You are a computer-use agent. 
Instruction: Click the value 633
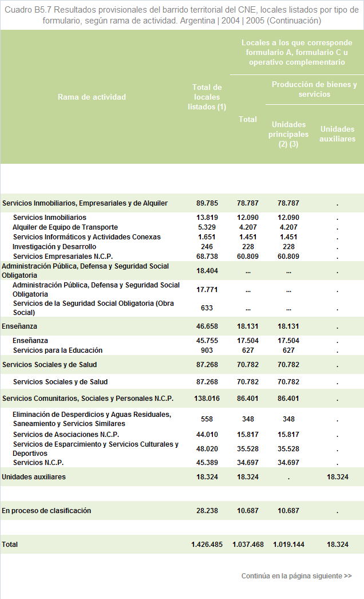click(x=207, y=308)
